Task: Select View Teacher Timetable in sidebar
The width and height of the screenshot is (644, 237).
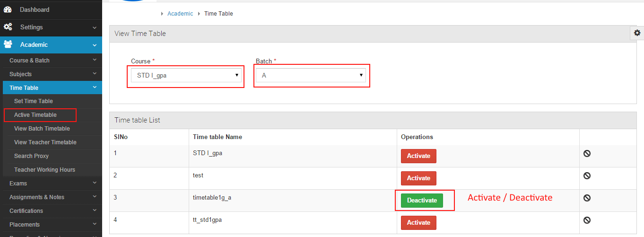Action: tap(45, 142)
